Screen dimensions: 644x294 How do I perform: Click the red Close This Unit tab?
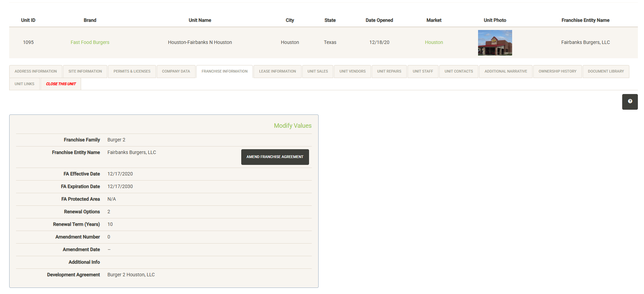[x=61, y=84]
